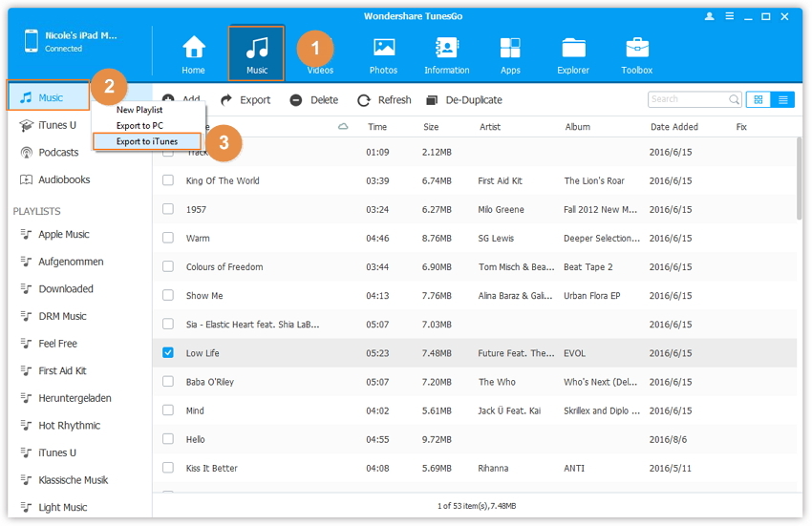Click the song search input field

[688, 99]
